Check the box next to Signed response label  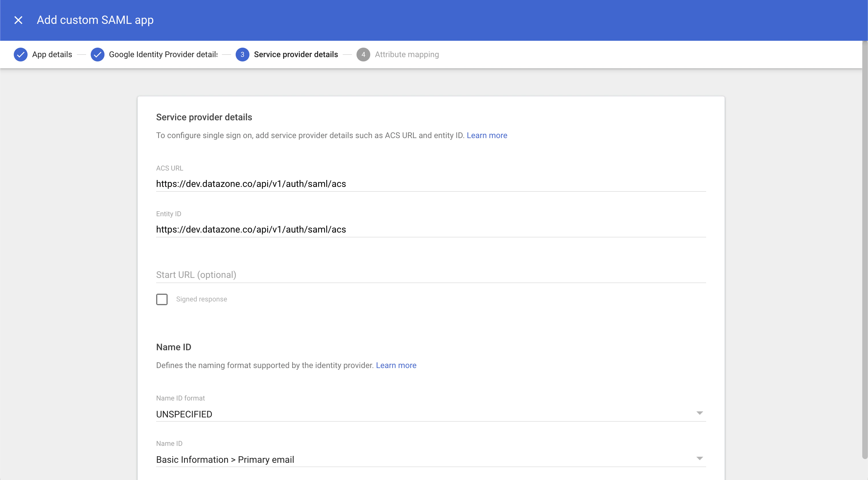point(162,299)
